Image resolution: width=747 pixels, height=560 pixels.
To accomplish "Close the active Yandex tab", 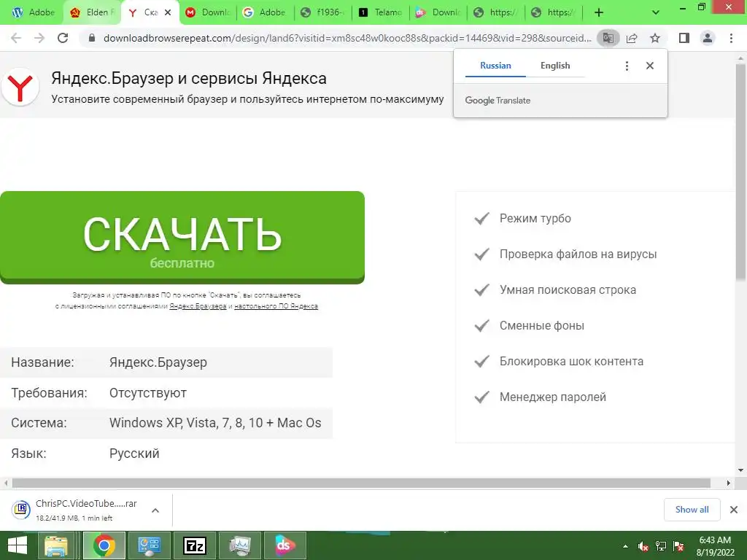I will coord(168,12).
